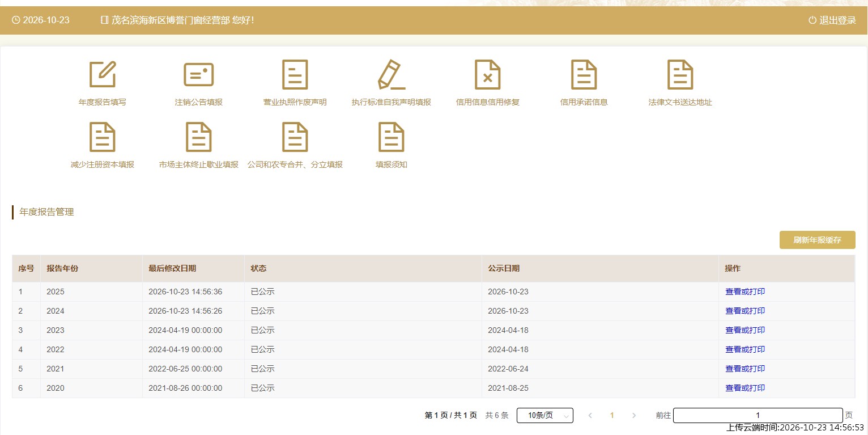Open the 法律文书送达地址 icon
This screenshot has width=868, height=435.
click(680, 74)
